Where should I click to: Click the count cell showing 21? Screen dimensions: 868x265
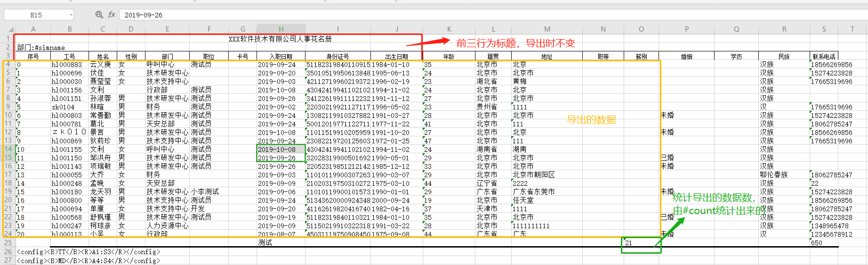pyautogui.click(x=640, y=243)
